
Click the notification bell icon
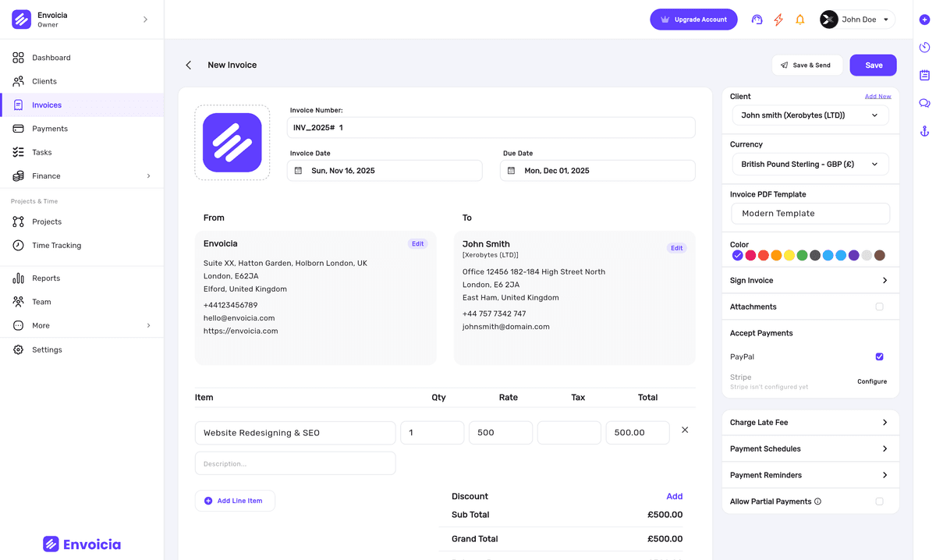pyautogui.click(x=799, y=19)
